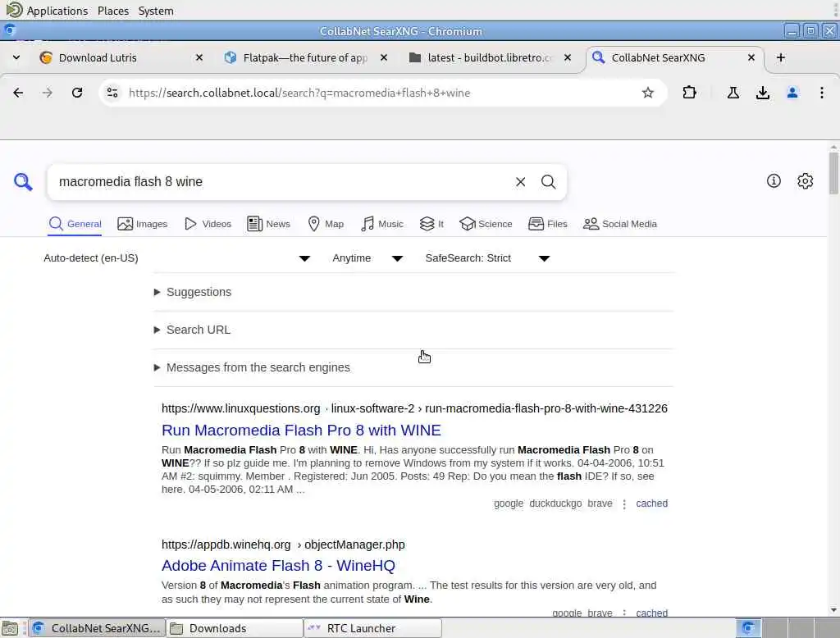840x638 pixels.
Task: Open the Anytime time range dropdown
Action: (367, 258)
